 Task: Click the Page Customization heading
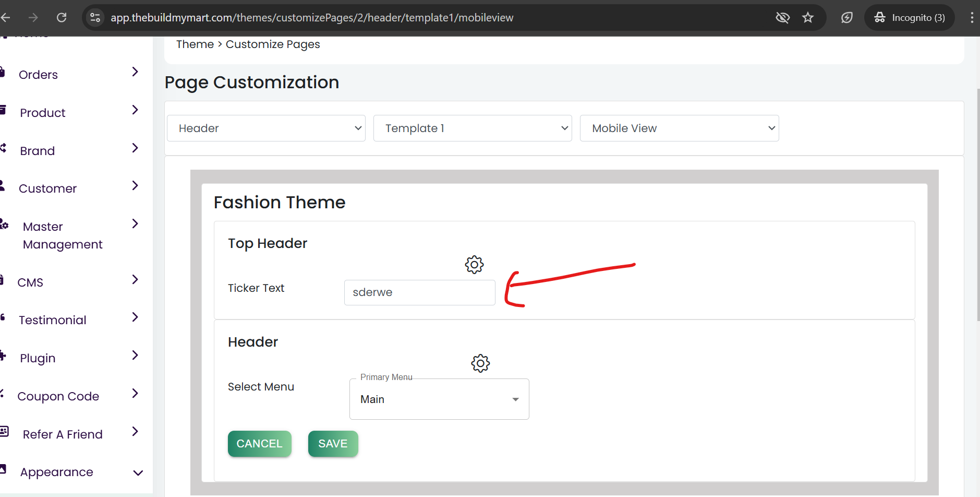252,82
